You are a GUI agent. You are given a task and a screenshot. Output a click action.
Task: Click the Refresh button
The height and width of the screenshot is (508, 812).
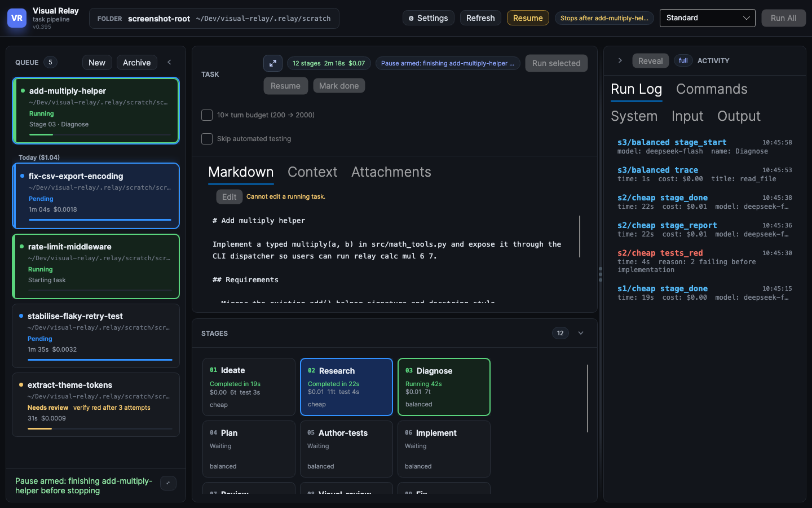click(x=480, y=18)
